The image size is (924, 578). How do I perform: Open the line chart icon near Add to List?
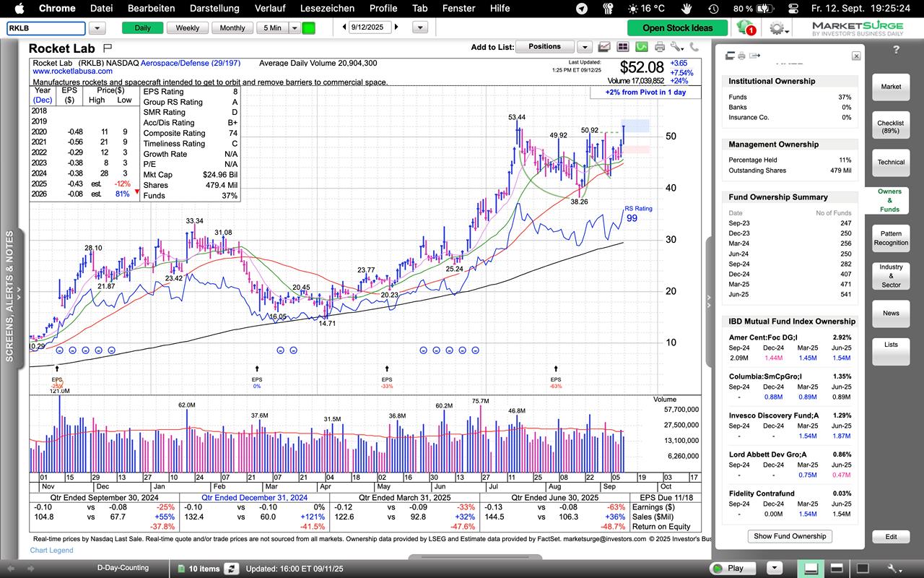(603, 47)
